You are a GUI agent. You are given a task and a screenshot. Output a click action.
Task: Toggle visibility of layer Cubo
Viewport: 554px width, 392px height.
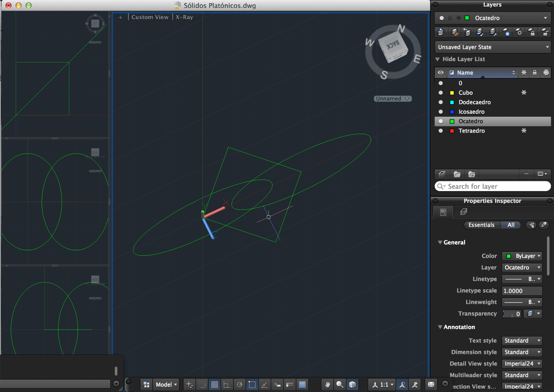[441, 93]
